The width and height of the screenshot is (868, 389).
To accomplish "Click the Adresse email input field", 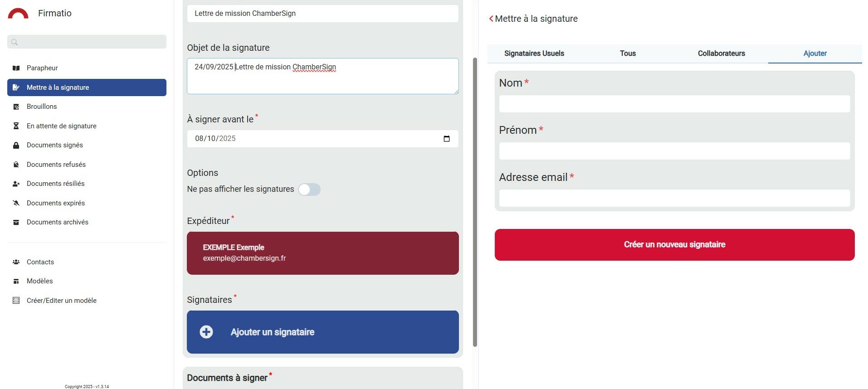I will [x=674, y=198].
